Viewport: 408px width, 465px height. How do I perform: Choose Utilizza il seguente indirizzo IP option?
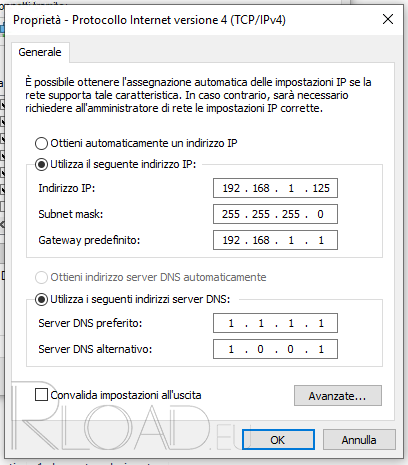tap(41, 164)
